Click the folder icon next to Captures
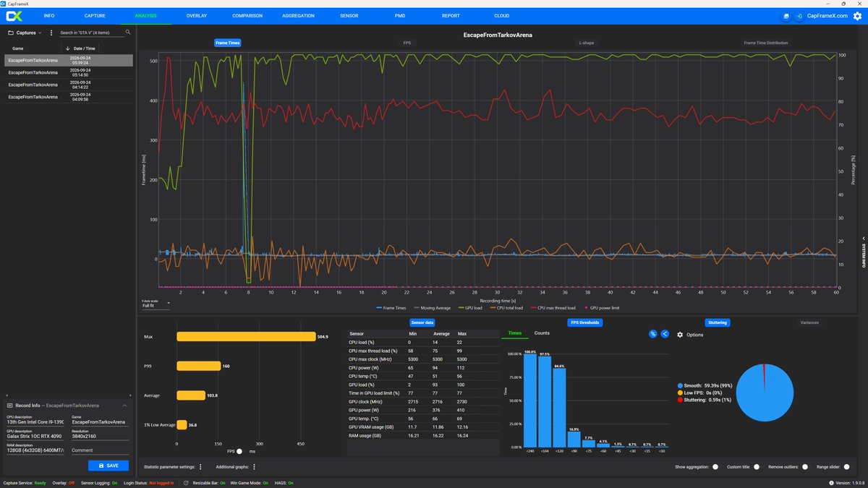The width and height of the screenshot is (868, 488). click(11, 33)
